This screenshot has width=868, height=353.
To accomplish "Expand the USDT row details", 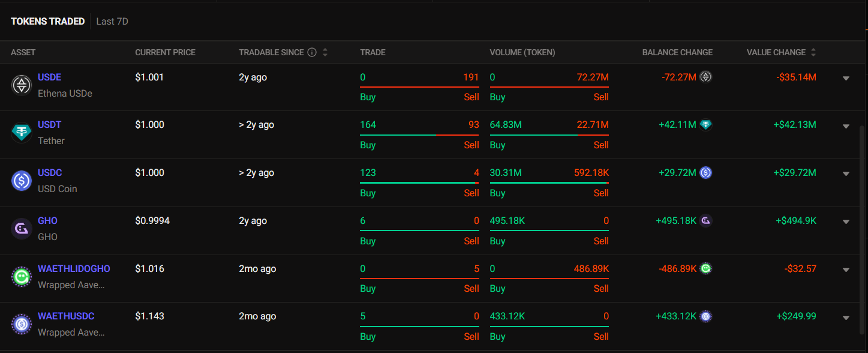I will (846, 126).
